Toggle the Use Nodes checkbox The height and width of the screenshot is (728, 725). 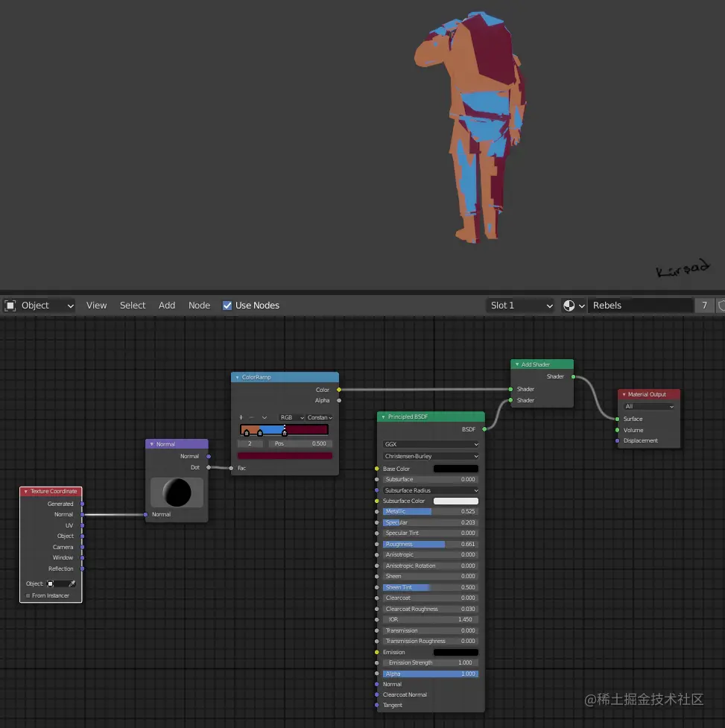(227, 305)
